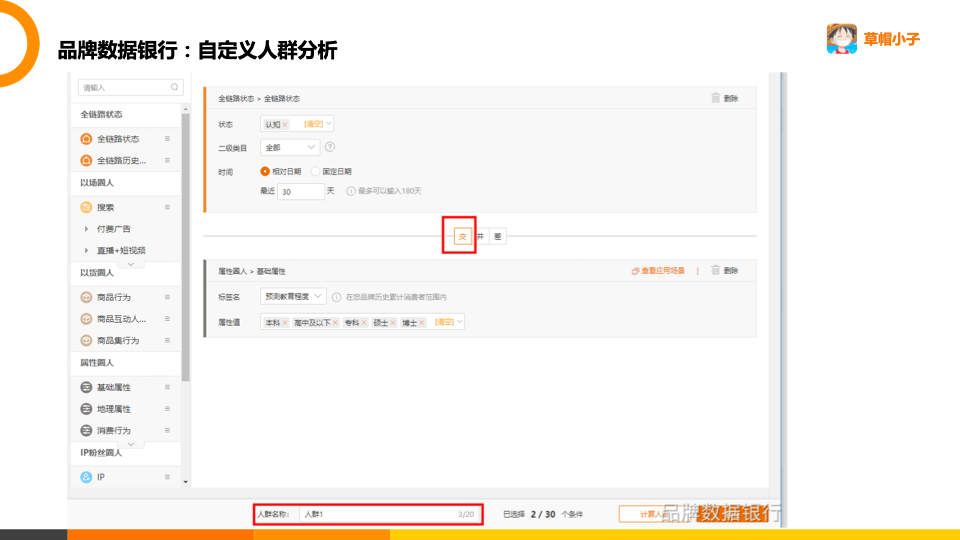This screenshot has width=960, height=540.
Task: Click the 人群名称 input field
Action: (378, 514)
